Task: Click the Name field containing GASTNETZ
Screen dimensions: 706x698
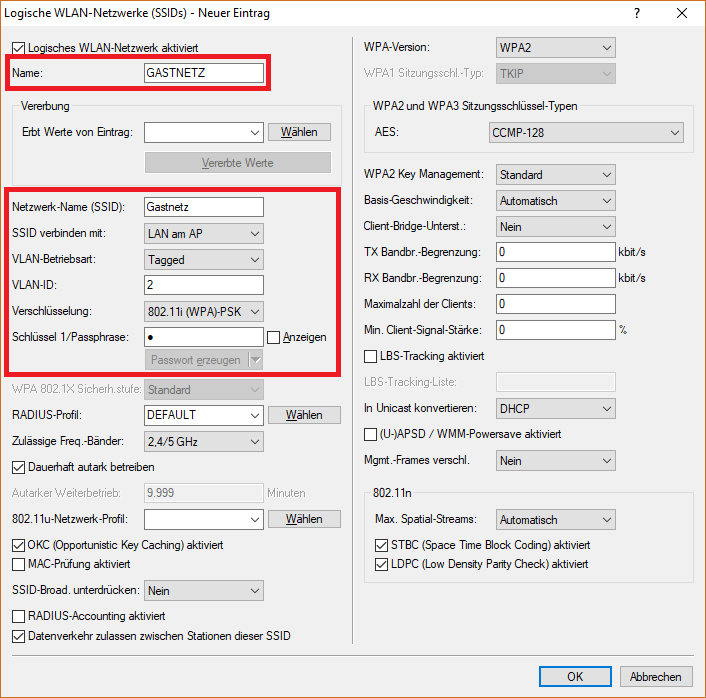Action: tap(204, 73)
